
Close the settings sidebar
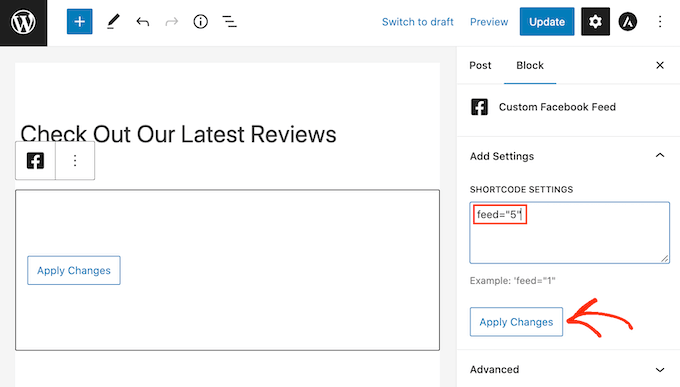[x=660, y=65]
